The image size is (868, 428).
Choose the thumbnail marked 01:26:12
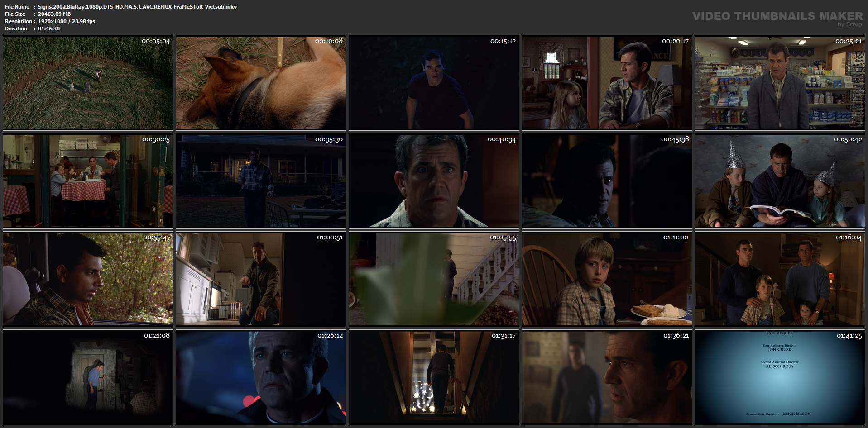(261, 377)
